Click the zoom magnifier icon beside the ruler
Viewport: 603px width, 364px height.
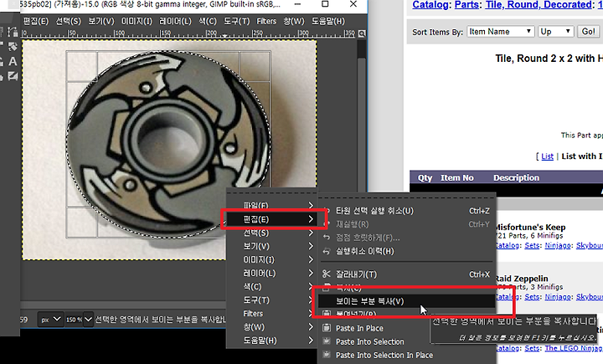click(362, 33)
